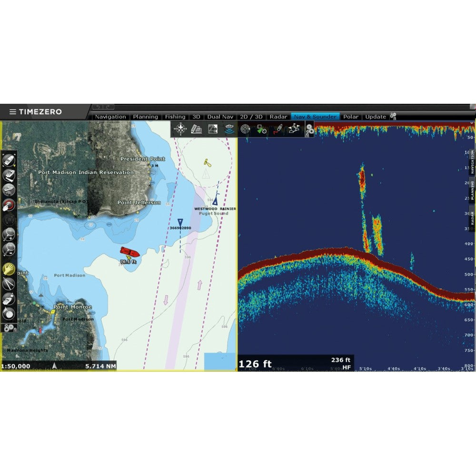Screen dimensions: 476x476
Task: Toggle 2D/3D view mode
Action: [x=251, y=117]
